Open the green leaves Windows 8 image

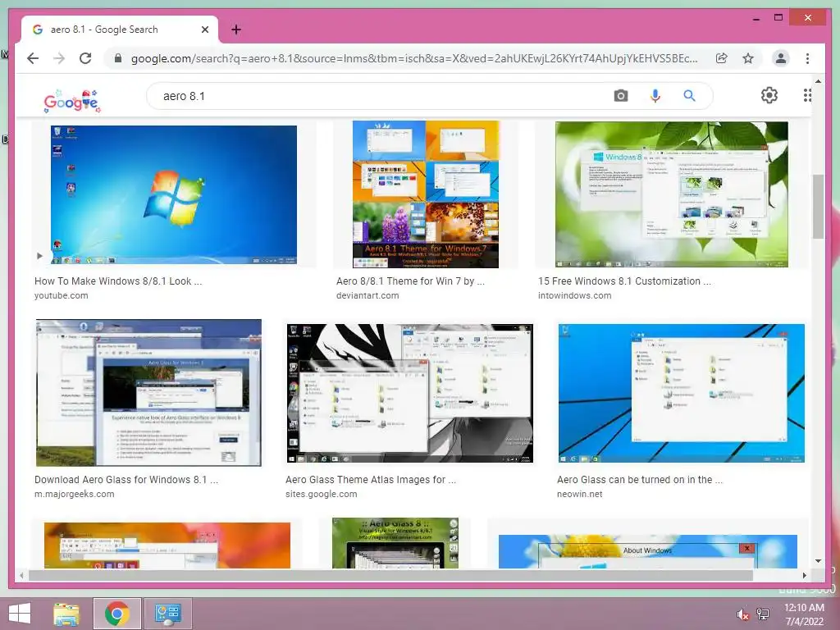671,194
